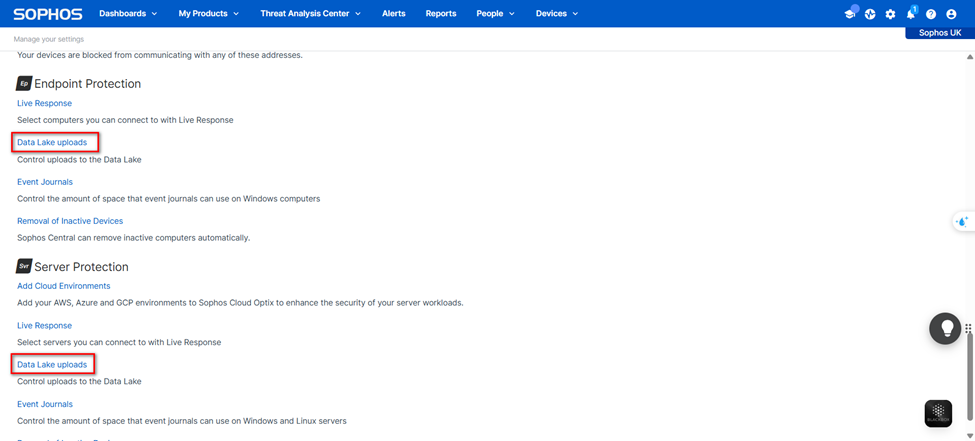
Task: Expand the People dropdown menu
Action: pos(495,14)
